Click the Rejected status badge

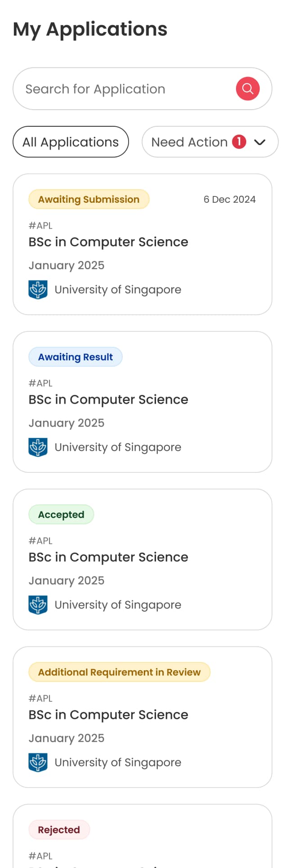click(59, 830)
